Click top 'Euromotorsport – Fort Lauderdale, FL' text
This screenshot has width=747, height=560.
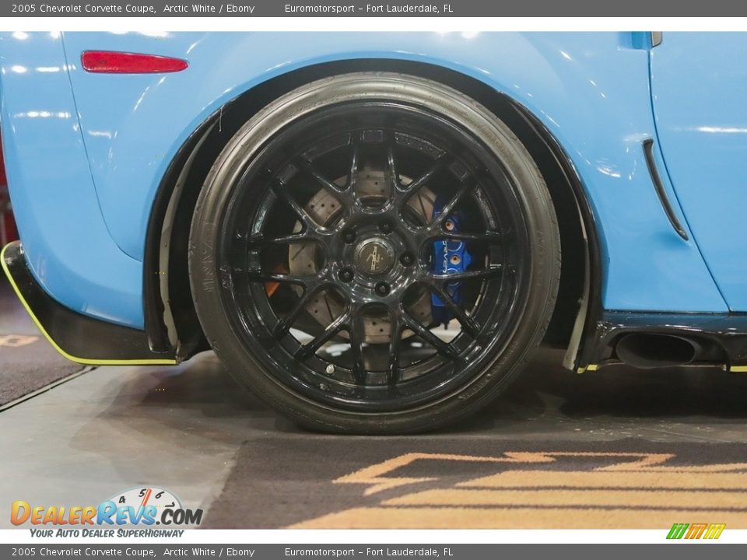368,9
